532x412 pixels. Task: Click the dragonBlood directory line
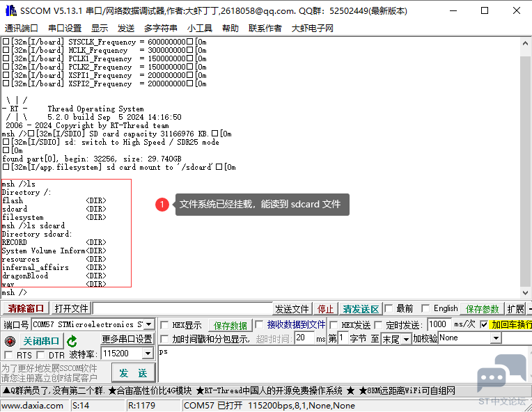(54, 276)
